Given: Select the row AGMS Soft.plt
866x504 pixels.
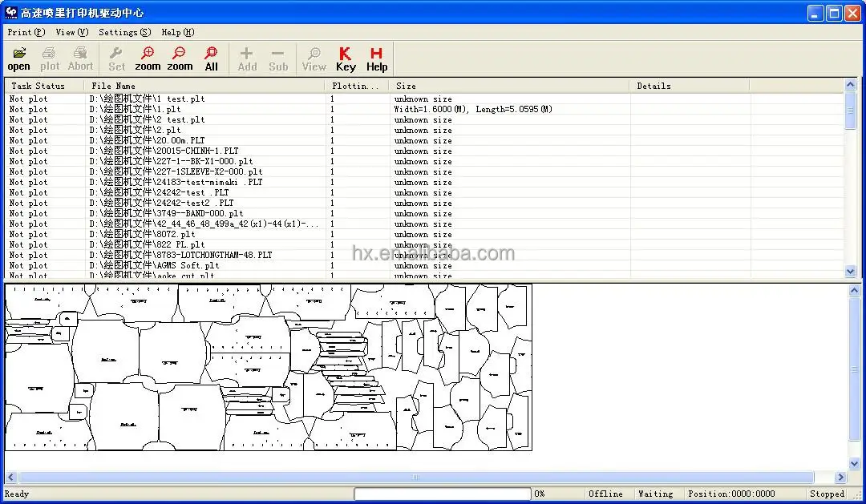Looking at the screenshot, I should click(x=424, y=266).
